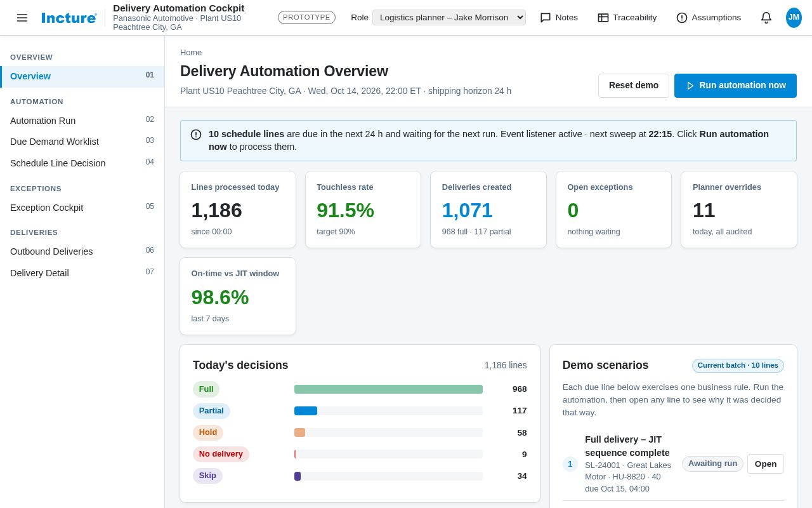Click the play icon in Run automation now
This screenshot has height=508, width=812.
[x=690, y=86]
